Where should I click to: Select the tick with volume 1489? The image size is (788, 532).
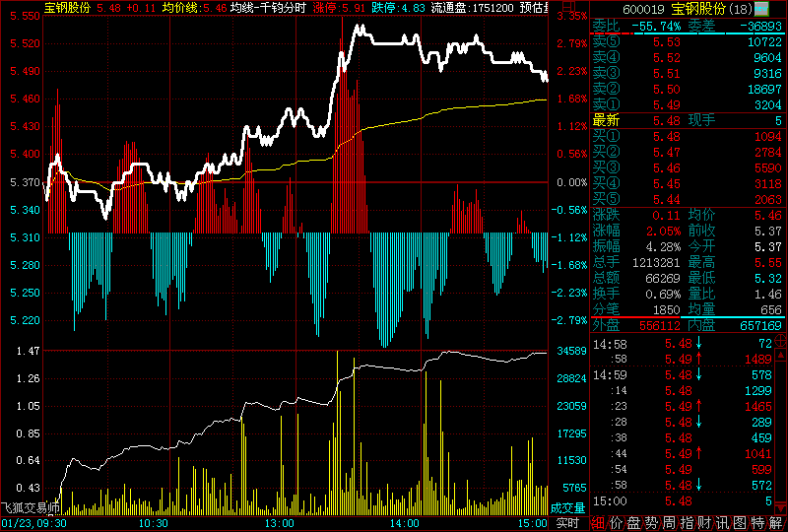click(683, 359)
